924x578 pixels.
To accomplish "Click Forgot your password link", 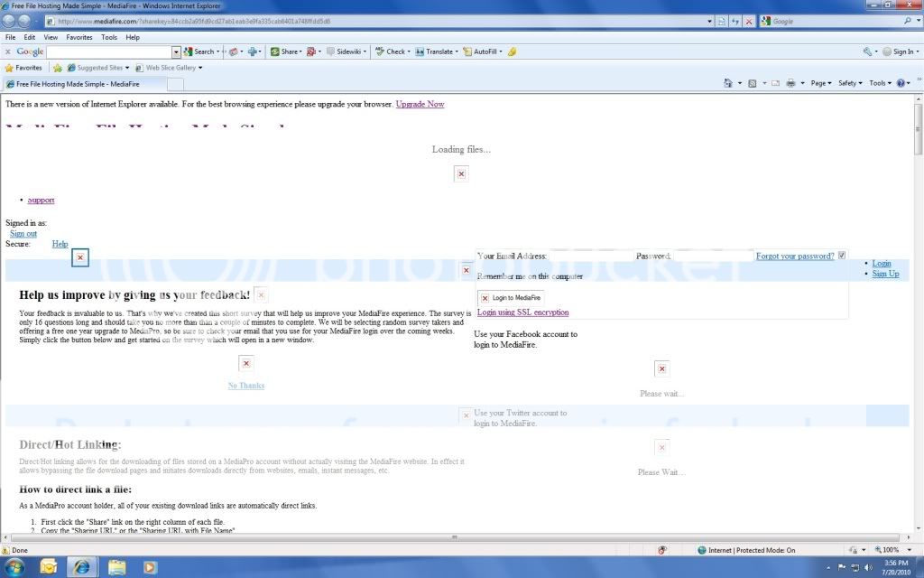I will pos(795,256).
